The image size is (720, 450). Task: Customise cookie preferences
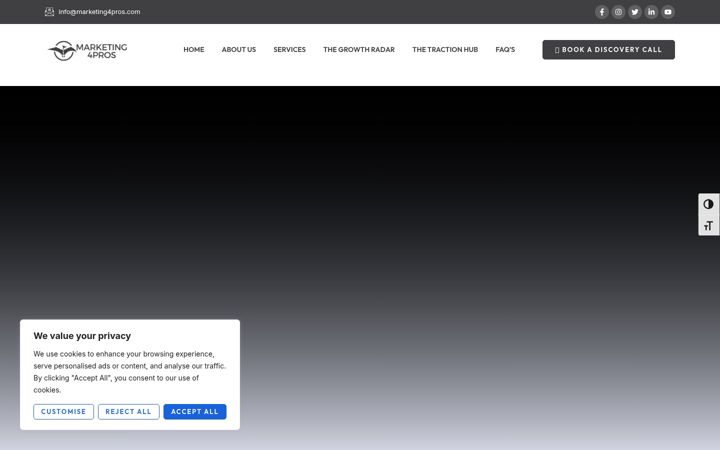click(x=63, y=411)
